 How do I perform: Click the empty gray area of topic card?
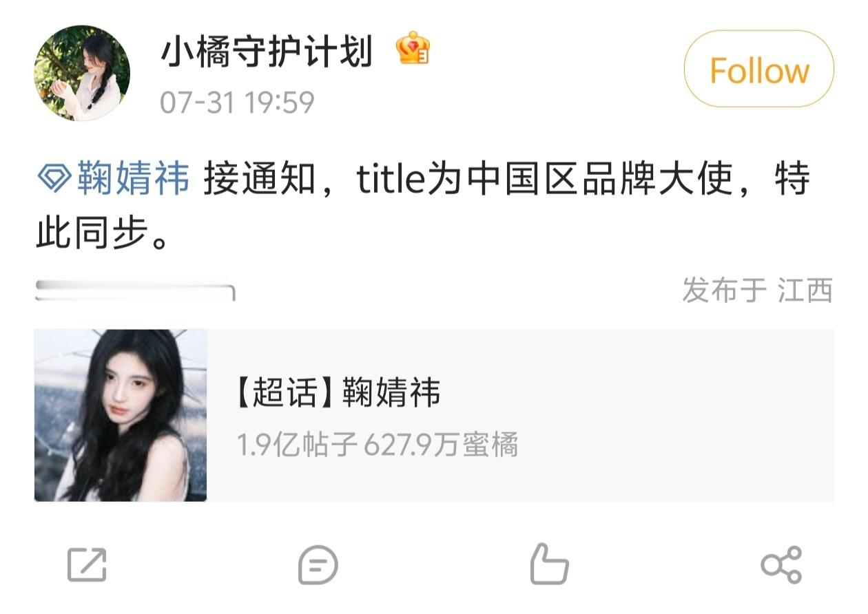(675, 415)
